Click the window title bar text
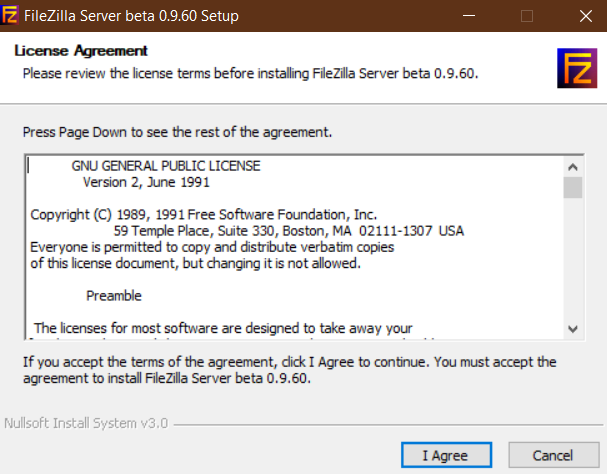The height and width of the screenshot is (474, 607). [x=131, y=16]
